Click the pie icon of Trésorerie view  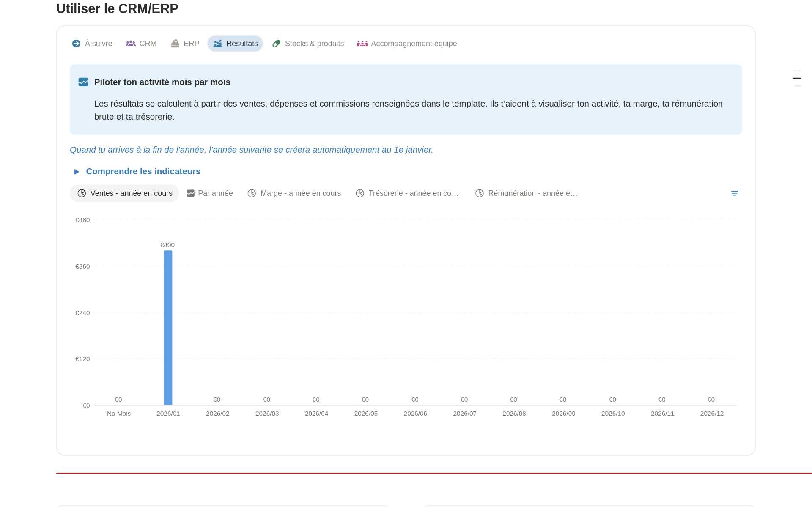(360, 193)
